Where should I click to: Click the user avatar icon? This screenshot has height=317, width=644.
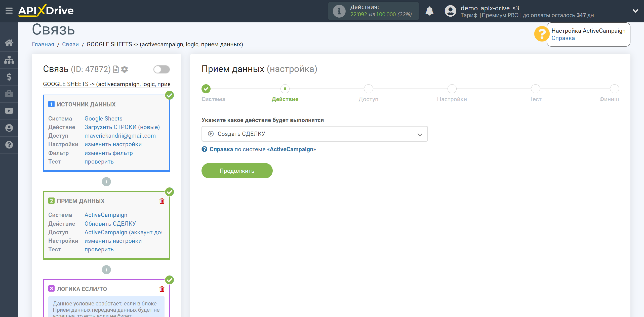click(450, 11)
